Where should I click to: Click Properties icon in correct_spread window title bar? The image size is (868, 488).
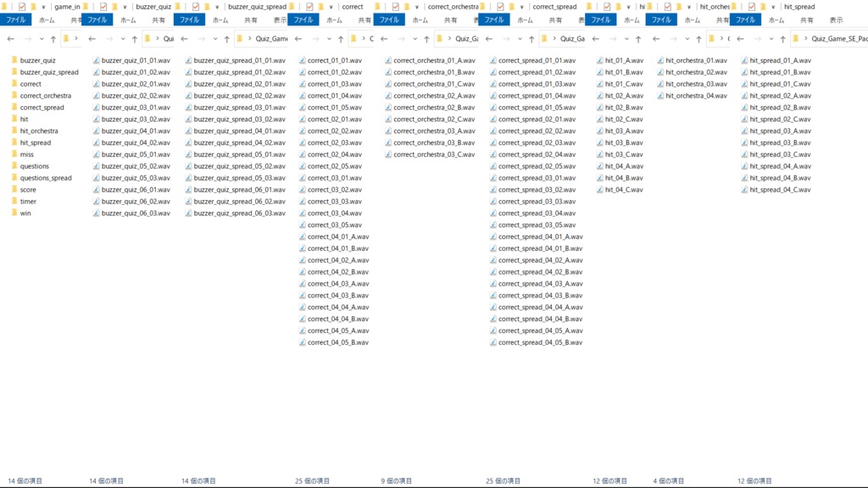coord(500,7)
